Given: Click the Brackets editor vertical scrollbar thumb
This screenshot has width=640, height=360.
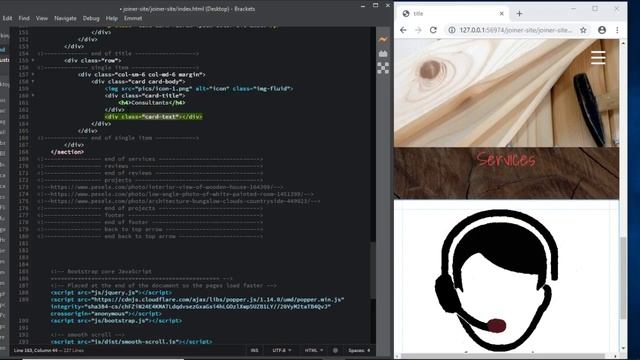Looking at the screenshot, I should click(x=373, y=269).
